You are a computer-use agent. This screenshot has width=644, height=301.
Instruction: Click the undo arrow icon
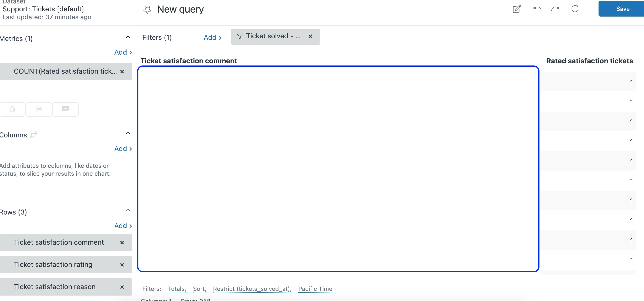537,9
